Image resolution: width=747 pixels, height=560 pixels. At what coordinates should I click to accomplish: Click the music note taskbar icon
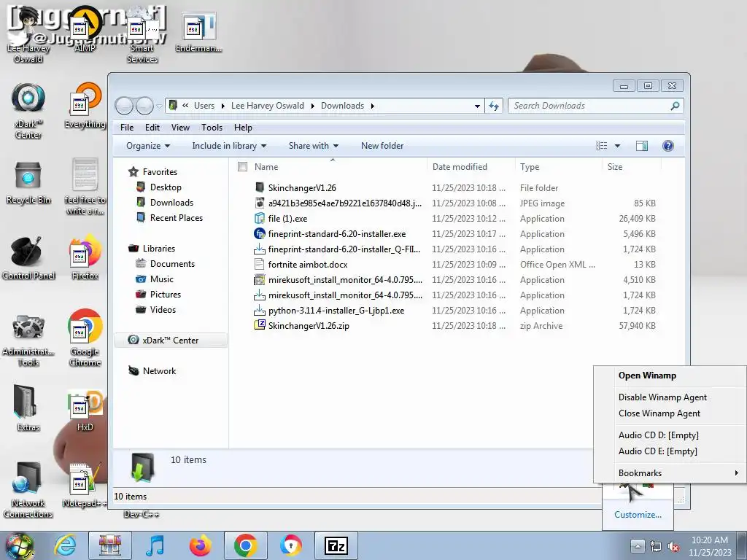point(155,545)
